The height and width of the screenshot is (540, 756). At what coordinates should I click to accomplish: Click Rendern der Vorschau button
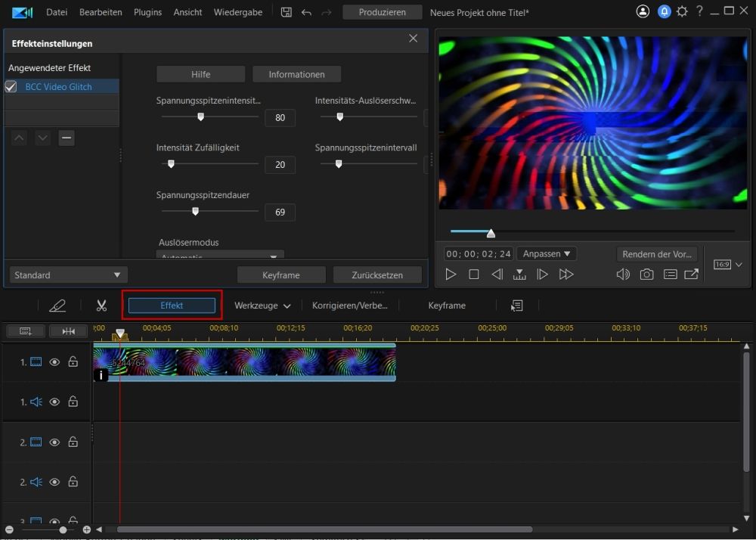click(x=656, y=254)
